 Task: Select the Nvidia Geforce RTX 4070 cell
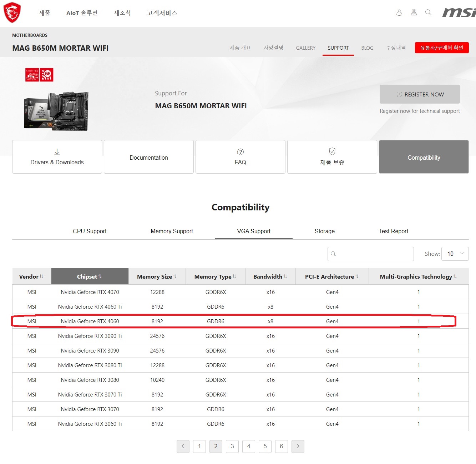[x=90, y=292]
